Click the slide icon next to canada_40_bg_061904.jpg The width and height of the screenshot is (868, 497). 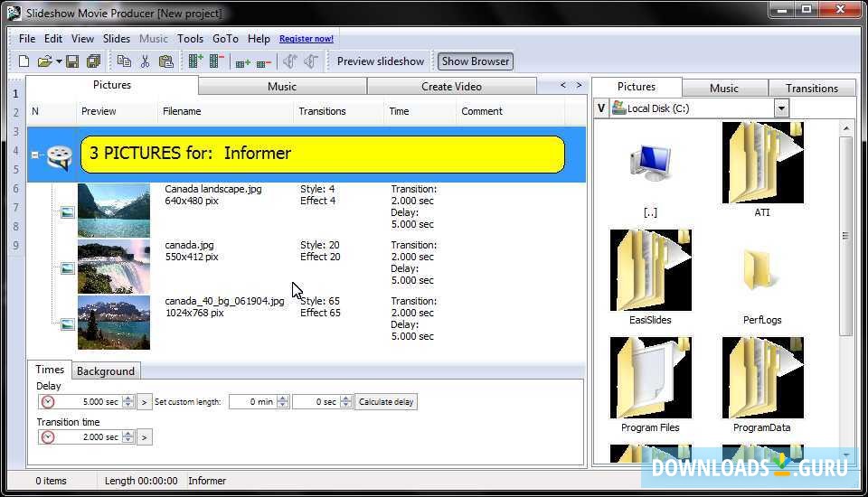[x=68, y=324]
